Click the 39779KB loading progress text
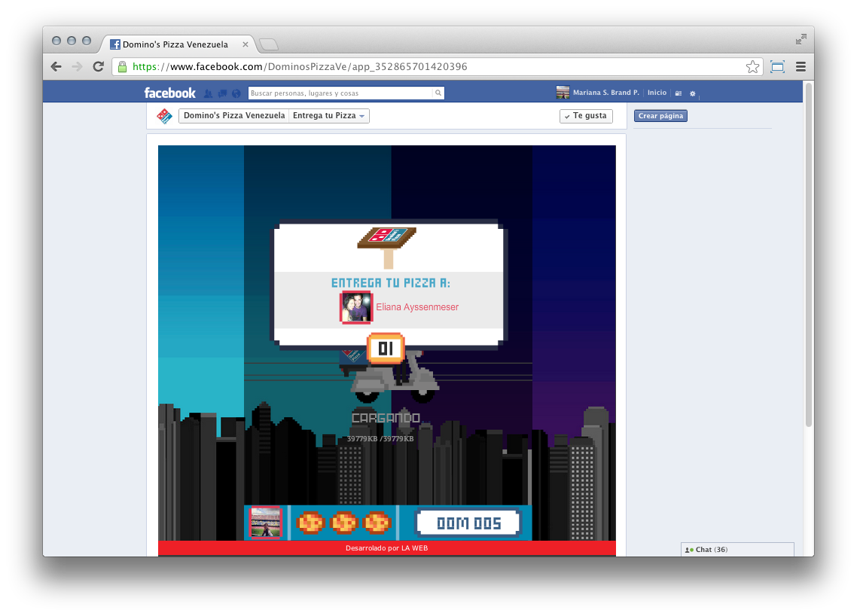 pyautogui.click(x=380, y=439)
